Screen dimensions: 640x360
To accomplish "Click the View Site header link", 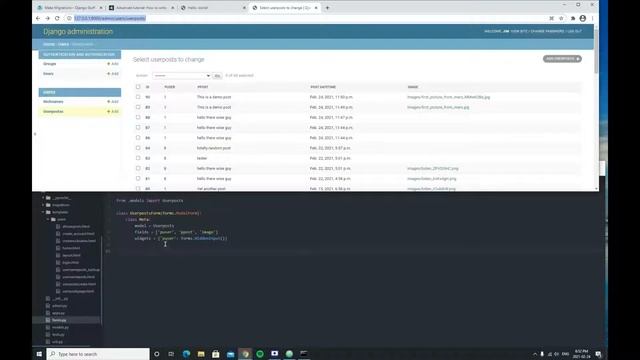I will tap(519, 31).
